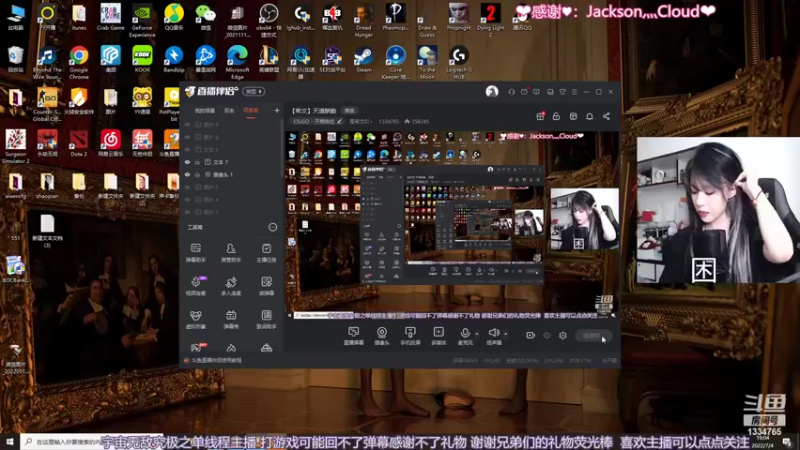Click the 修改 edit button beside stream title
This screenshot has height=450, width=800.
349,111
